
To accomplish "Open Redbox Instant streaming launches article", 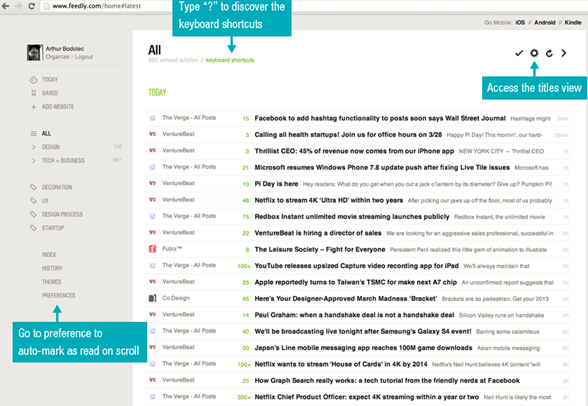I will [352, 217].
